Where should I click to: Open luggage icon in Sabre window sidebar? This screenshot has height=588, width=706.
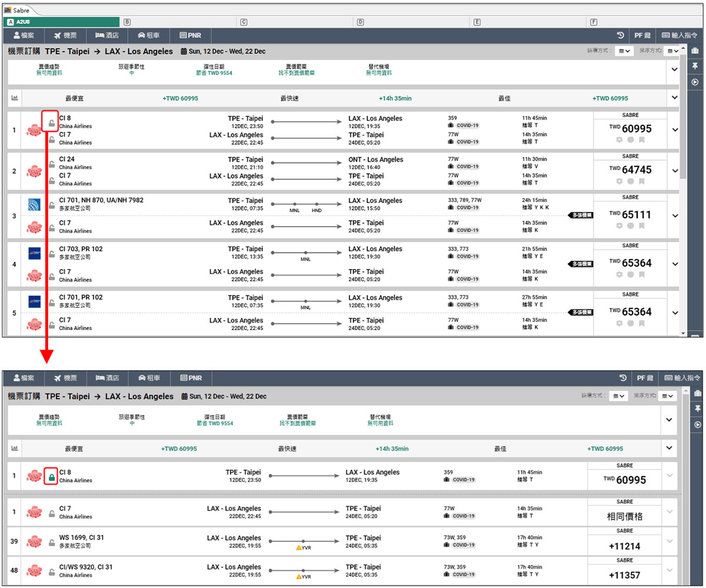pyautogui.click(x=695, y=51)
